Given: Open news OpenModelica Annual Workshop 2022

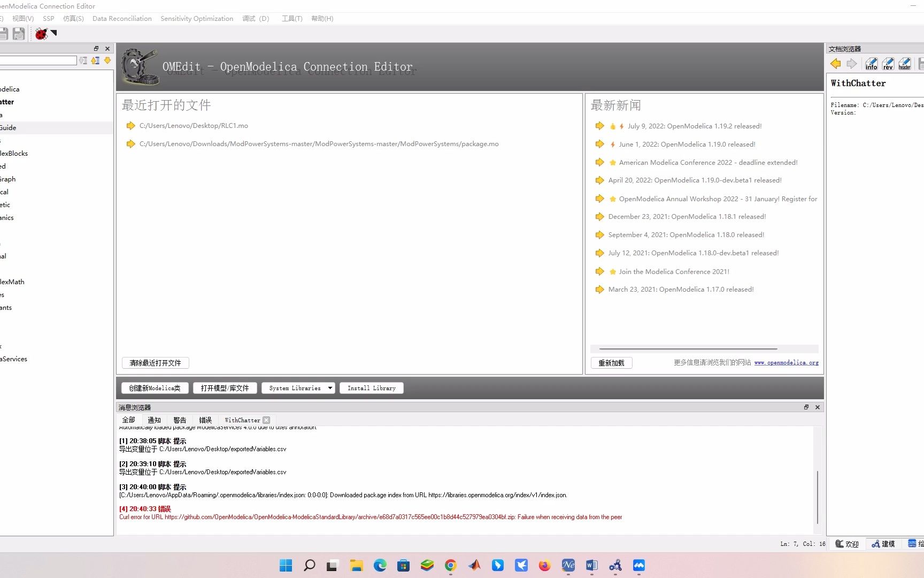Looking at the screenshot, I should pos(718,199).
